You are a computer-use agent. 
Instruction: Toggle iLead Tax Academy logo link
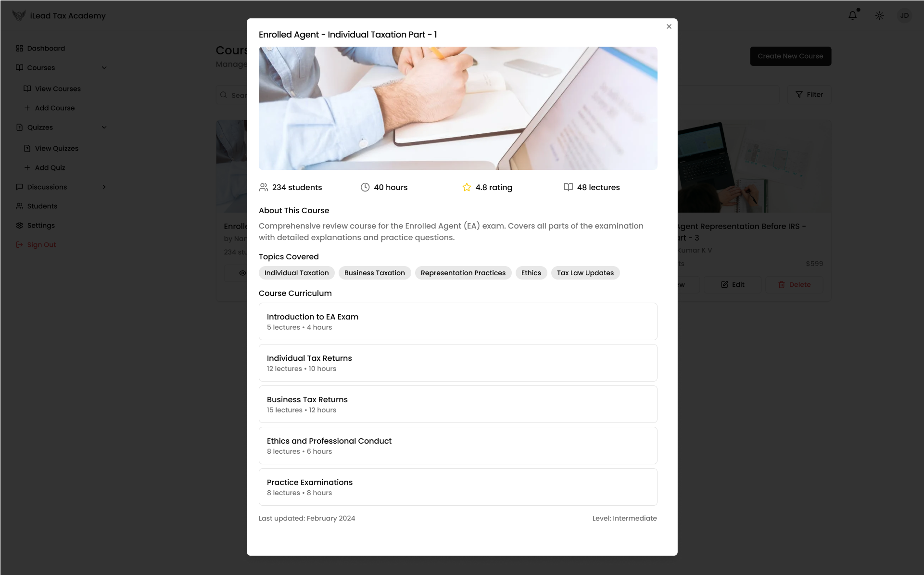point(59,14)
